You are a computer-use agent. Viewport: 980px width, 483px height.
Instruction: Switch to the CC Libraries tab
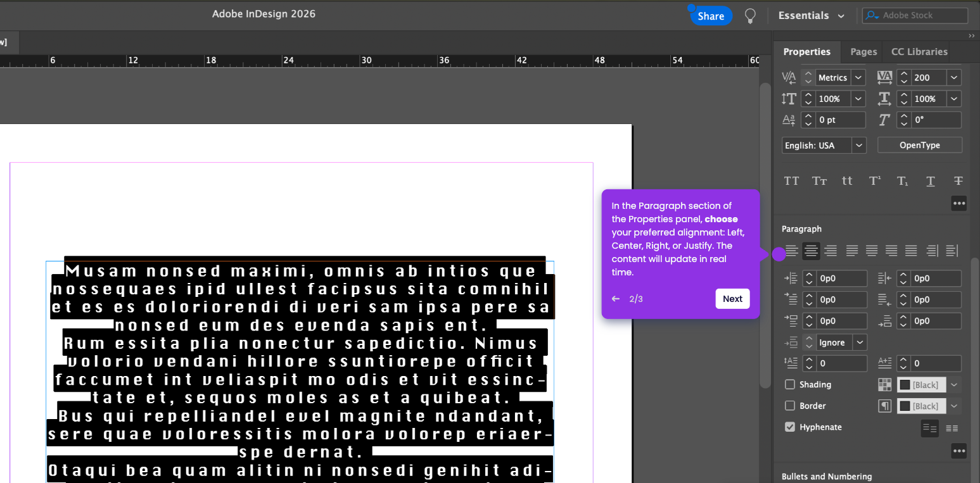[919, 52]
